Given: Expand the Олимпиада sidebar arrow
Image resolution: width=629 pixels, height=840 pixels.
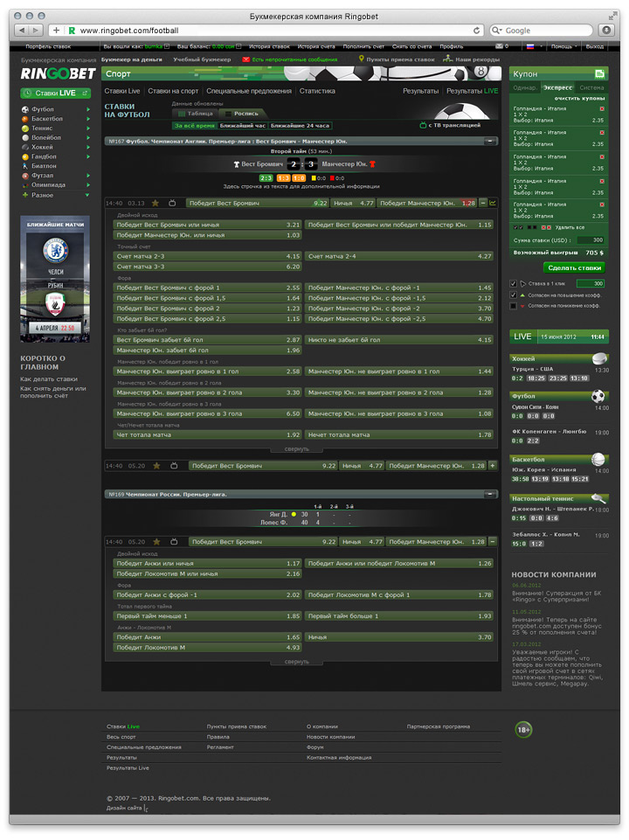Looking at the screenshot, I should [x=87, y=185].
